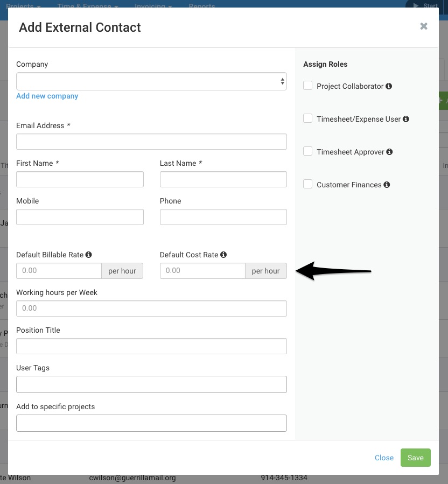Click the Customer Finances info icon
448x484 pixels.
(387, 184)
